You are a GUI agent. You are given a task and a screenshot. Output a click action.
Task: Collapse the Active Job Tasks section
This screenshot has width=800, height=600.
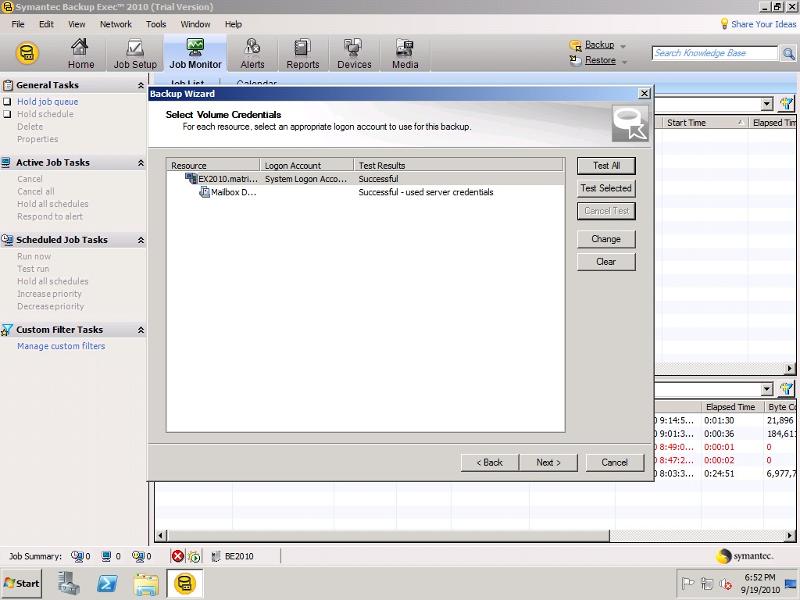click(141, 163)
